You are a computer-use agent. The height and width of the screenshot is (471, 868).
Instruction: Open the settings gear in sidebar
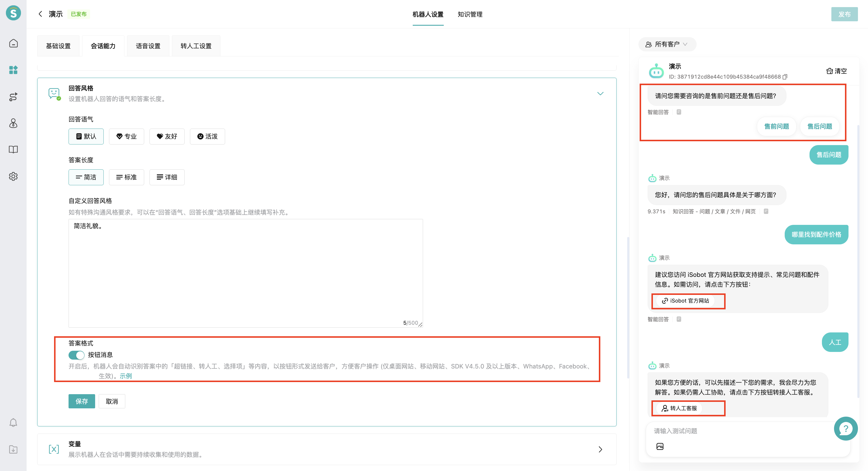(x=13, y=176)
